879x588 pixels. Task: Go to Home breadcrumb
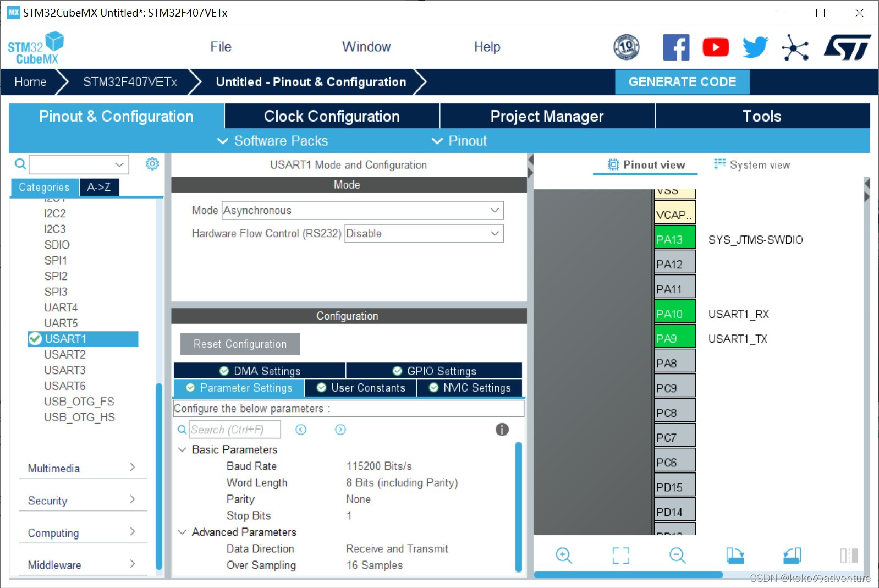point(30,82)
